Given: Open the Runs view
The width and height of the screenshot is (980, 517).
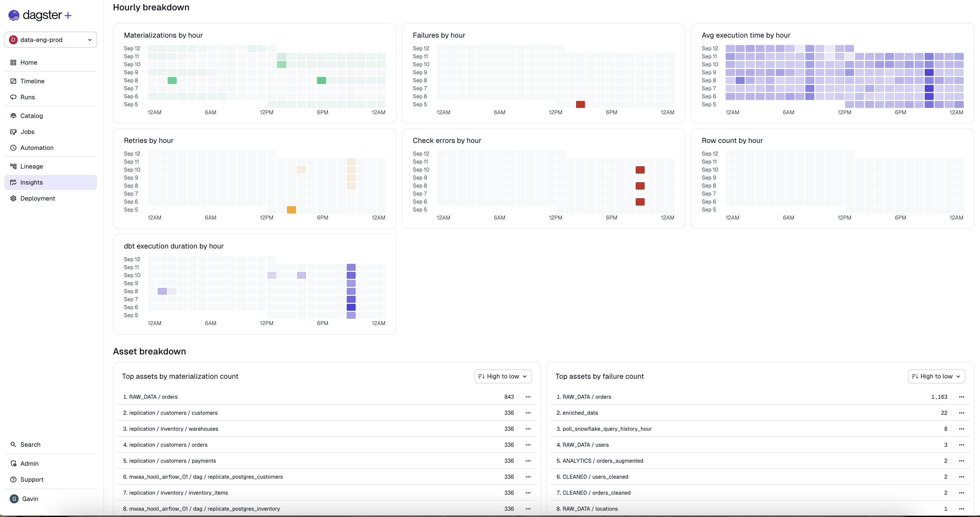Looking at the screenshot, I should click(x=28, y=97).
